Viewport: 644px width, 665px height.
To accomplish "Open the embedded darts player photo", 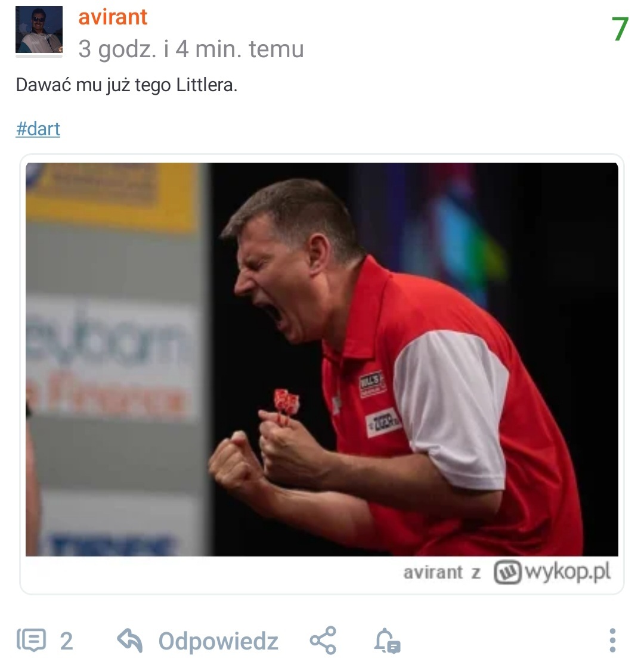I will (x=322, y=359).
